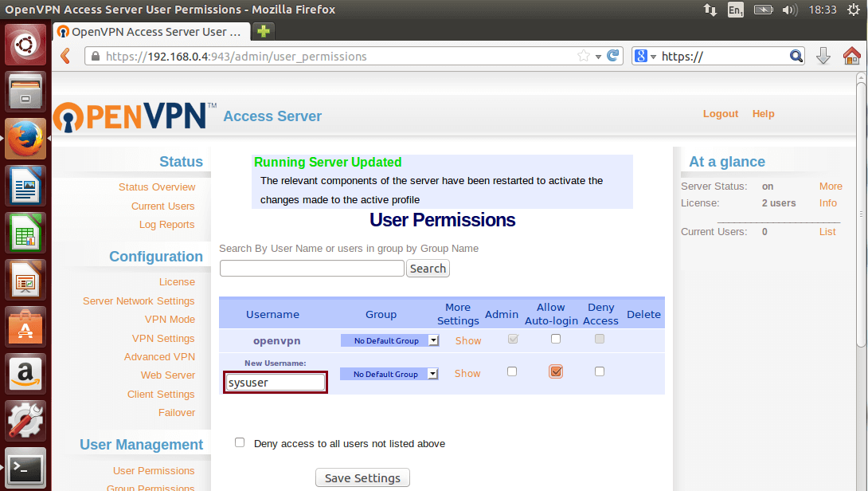868x491 pixels.
Task: Click the browser back arrow
Action: (65, 56)
